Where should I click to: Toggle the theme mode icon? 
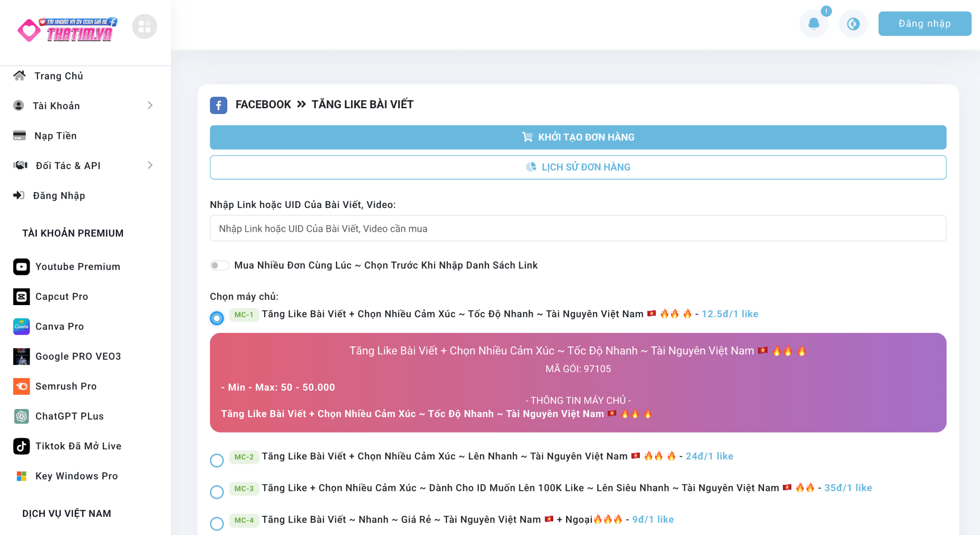tap(853, 23)
